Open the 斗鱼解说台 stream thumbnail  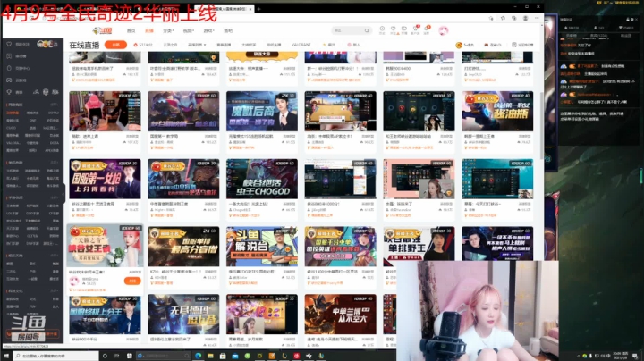[x=261, y=246]
